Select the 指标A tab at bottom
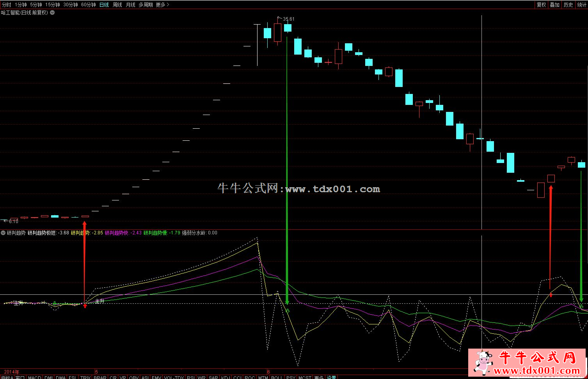The width and height of the screenshot is (588, 379). click(x=7, y=377)
